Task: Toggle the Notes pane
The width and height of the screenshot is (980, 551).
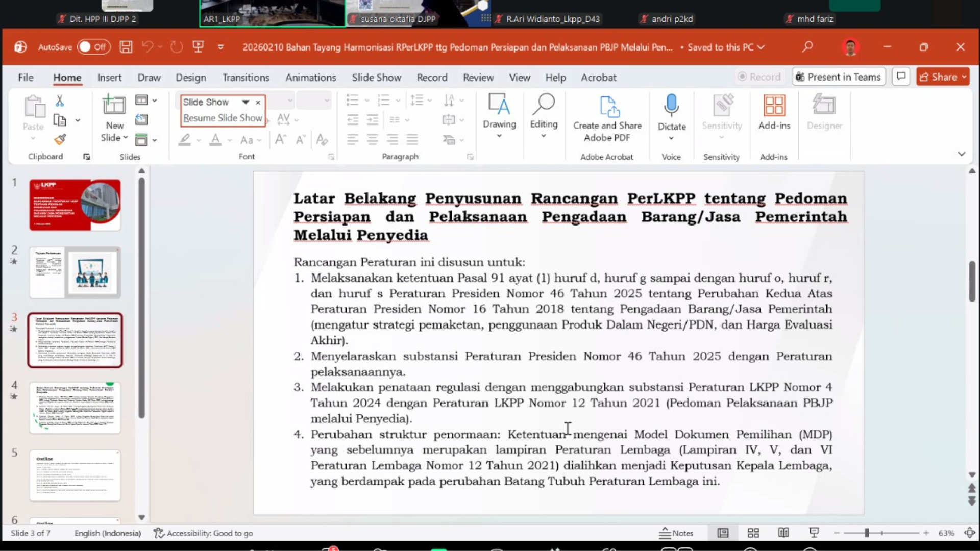Action: point(676,533)
